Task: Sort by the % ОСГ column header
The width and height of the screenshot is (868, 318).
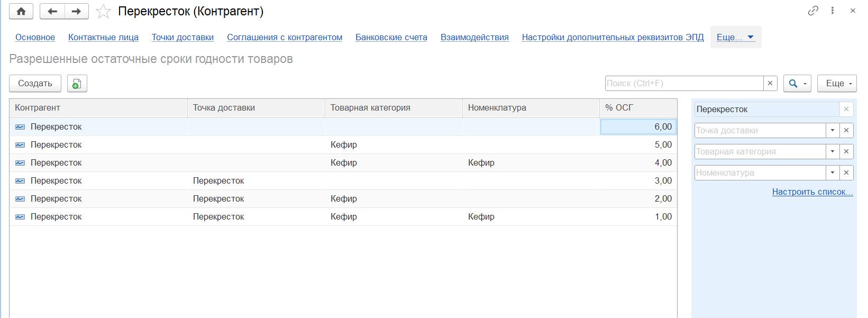Action: pyautogui.click(x=638, y=108)
